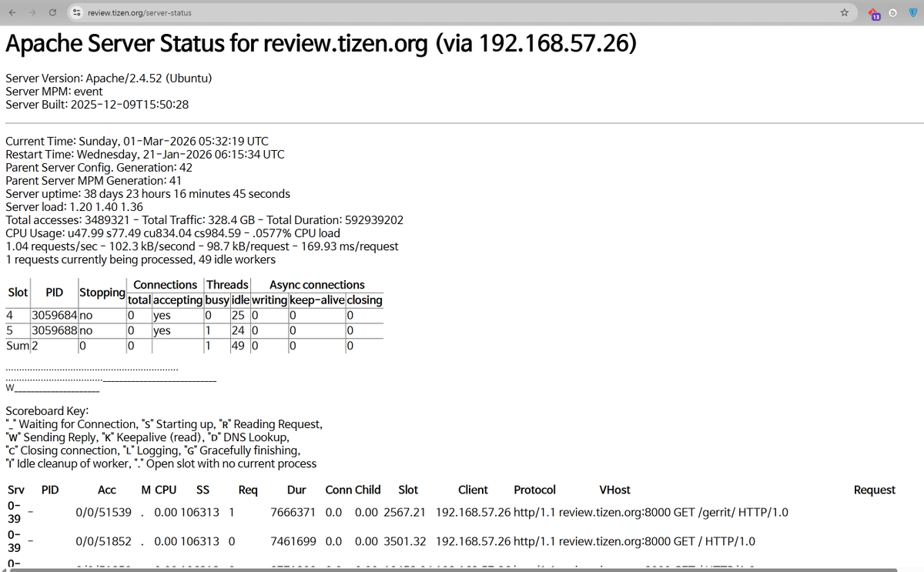
Task: Click the Srv column header
Action: point(15,490)
